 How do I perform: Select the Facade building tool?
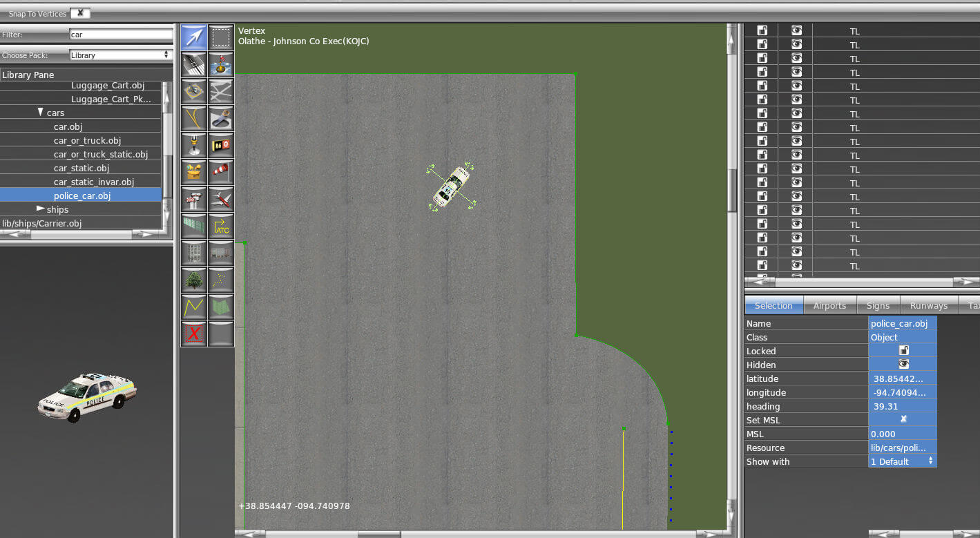point(193,253)
